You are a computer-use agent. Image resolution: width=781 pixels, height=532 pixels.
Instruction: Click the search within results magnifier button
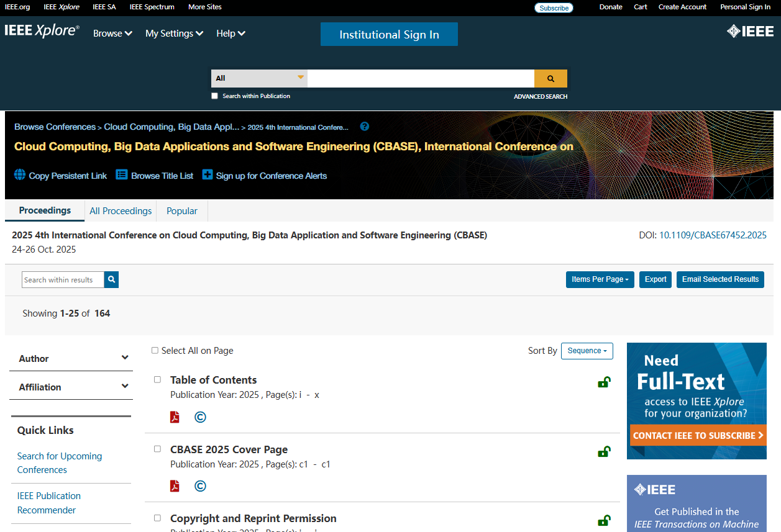pyautogui.click(x=111, y=280)
